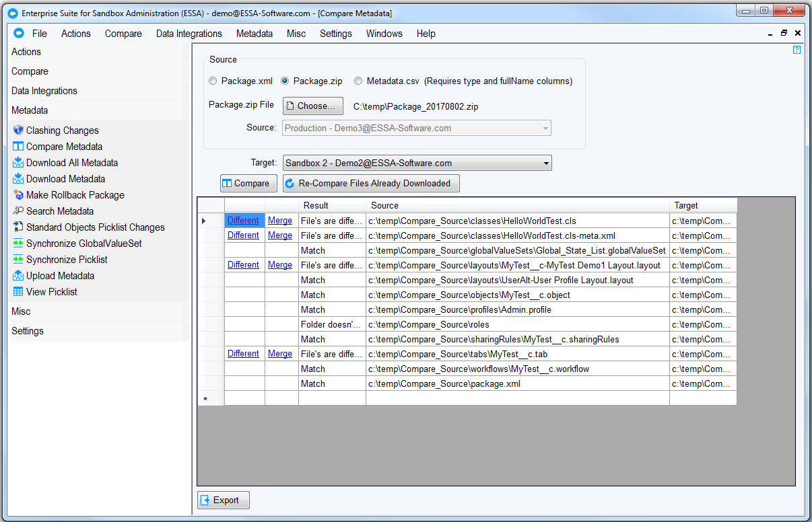Click Different link for HelloWorldTest.cls row
The width and height of the screenshot is (812, 522).
(243, 221)
